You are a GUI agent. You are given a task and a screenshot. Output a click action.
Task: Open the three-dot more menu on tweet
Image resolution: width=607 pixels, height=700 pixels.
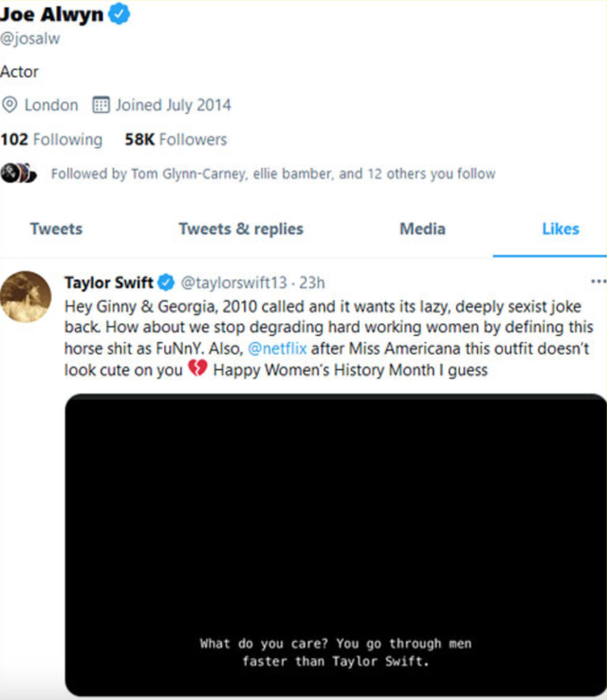click(x=597, y=282)
